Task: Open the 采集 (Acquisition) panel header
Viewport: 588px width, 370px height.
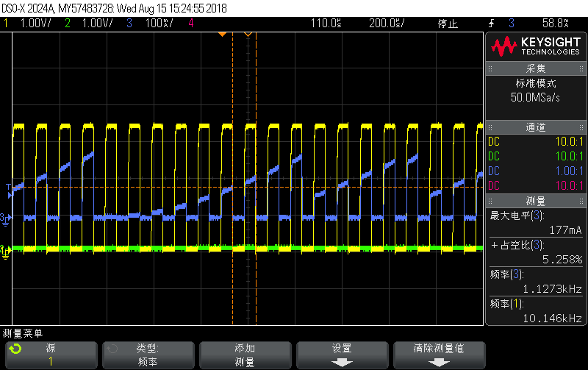Action: [x=536, y=68]
